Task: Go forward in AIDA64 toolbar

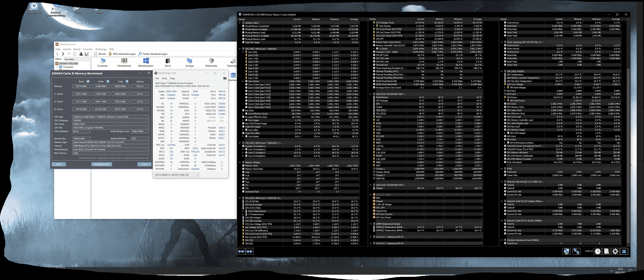Action: tap(63, 54)
